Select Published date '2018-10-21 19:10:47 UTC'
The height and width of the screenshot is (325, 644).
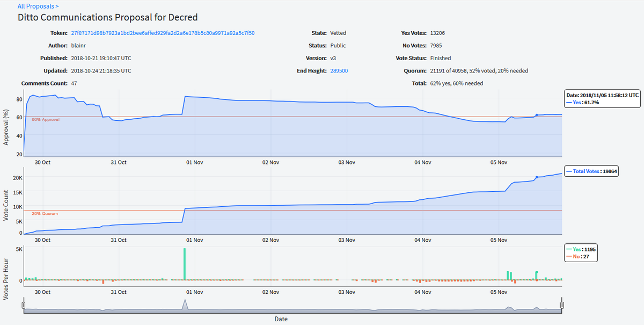tap(101, 58)
